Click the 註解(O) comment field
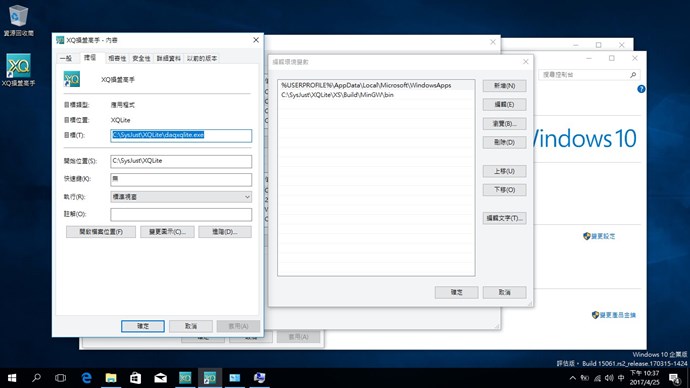The image size is (690, 388). (181, 215)
